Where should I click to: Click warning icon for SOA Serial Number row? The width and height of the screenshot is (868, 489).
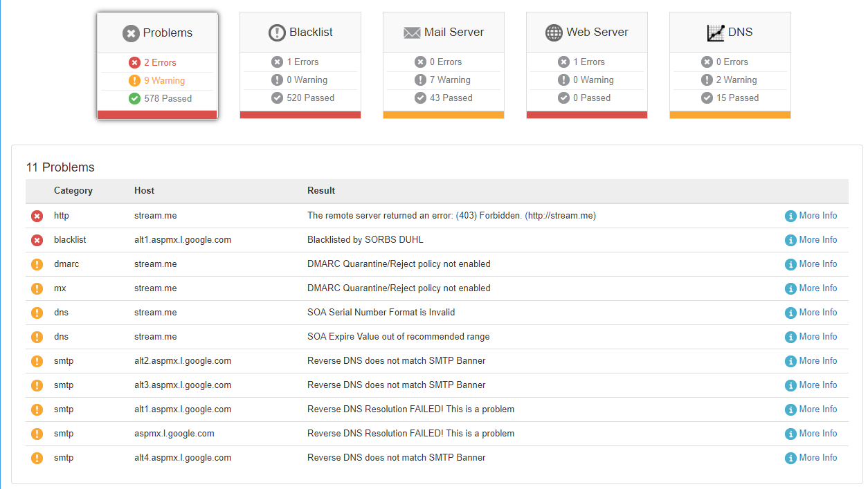tap(37, 313)
